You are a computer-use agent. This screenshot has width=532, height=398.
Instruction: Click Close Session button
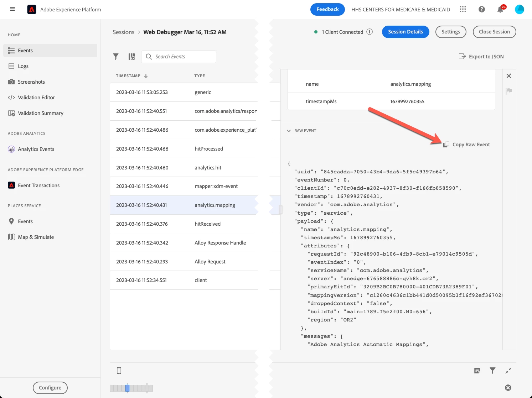click(494, 32)
